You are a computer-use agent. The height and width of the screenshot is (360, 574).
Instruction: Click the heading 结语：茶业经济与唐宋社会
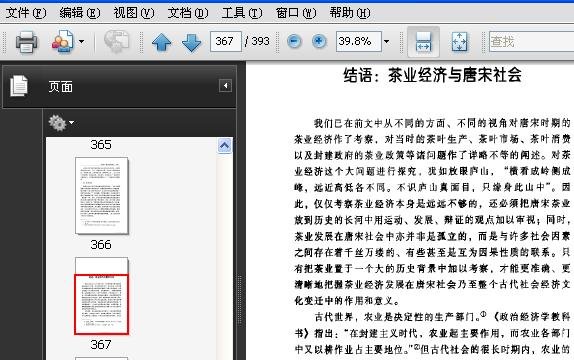[432, 75]
